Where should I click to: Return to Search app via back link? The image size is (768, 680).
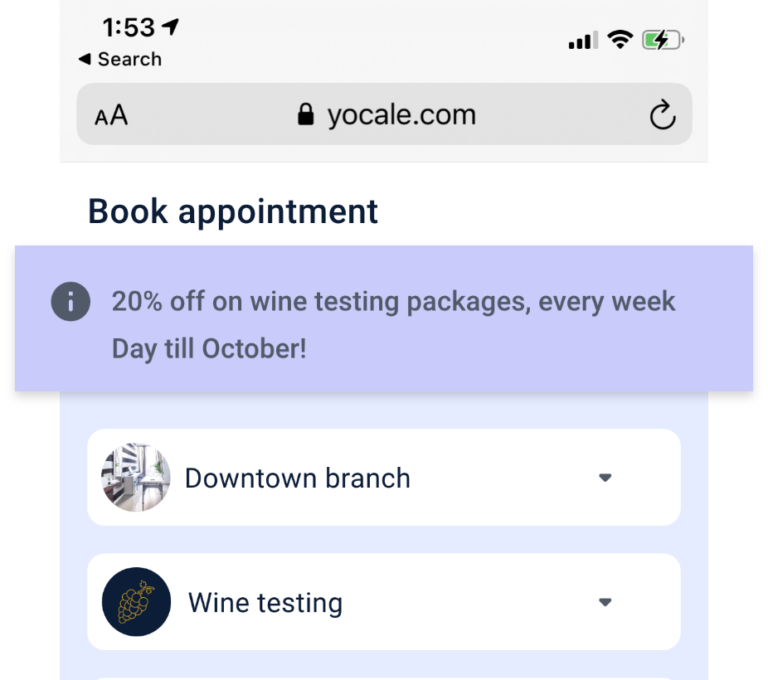120,59
